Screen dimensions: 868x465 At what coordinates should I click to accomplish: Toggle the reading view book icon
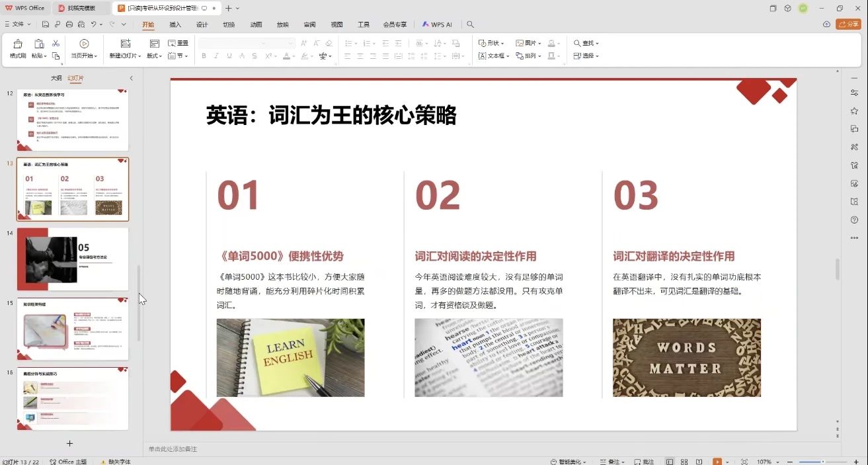(x=698, y=461)
